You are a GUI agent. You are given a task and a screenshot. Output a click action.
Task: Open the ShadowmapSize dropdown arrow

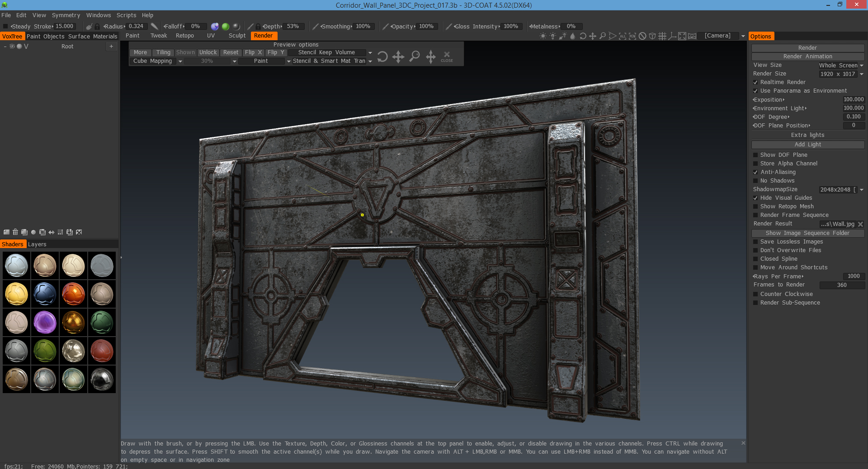862,190
